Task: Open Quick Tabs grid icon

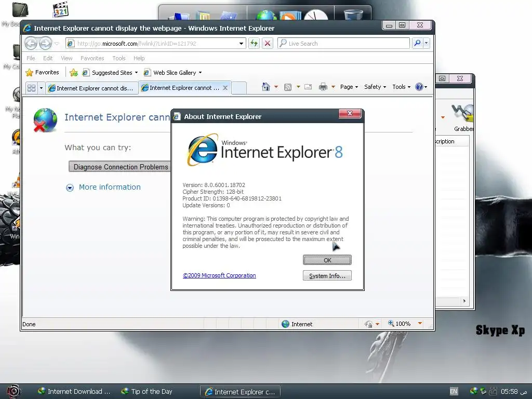Action: [31, 88]
